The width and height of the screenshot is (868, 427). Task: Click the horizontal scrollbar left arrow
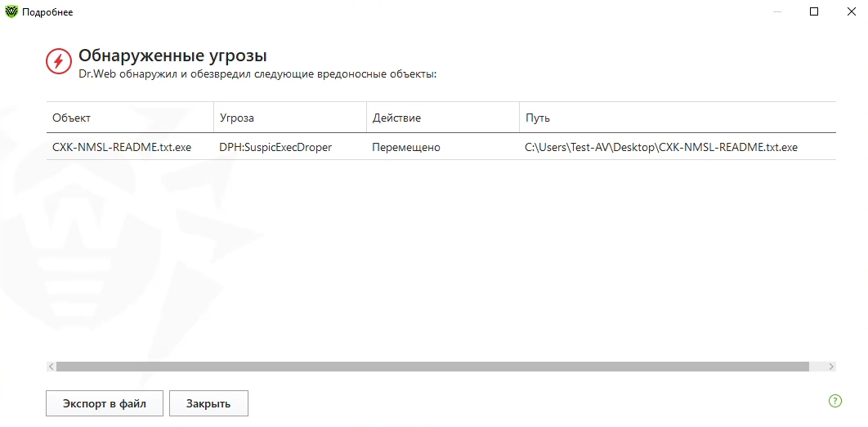pyautogui.click(x=51, y=366)
